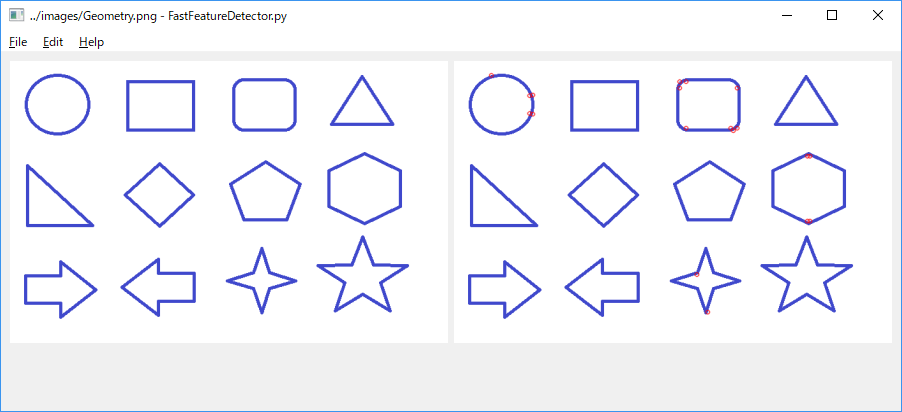Minimize the FastFeatureDetector window

(786, 16)
